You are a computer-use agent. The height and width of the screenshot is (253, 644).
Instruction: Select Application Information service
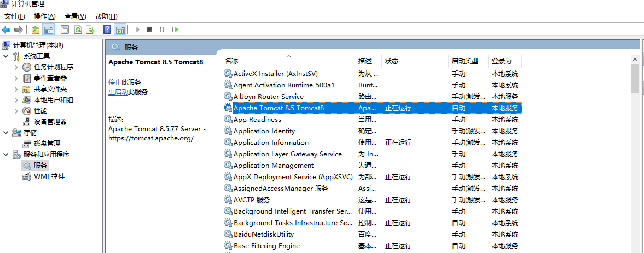click(x=372, y=143)
